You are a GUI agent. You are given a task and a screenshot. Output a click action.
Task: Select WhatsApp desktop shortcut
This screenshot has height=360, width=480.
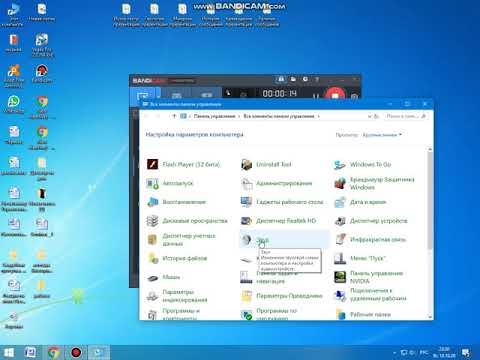tap(14, 104)
